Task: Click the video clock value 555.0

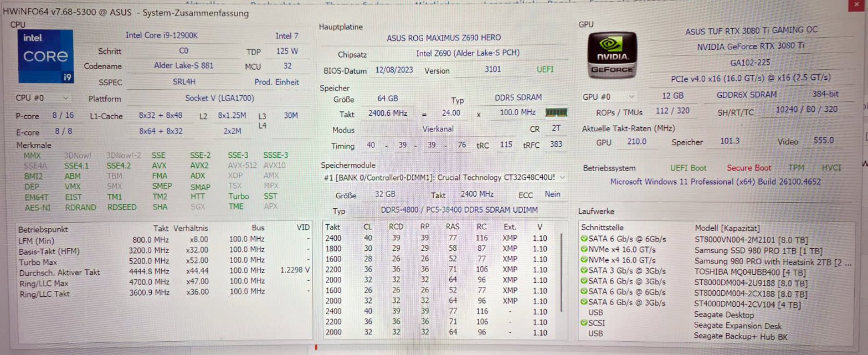Action: [823, 141]
